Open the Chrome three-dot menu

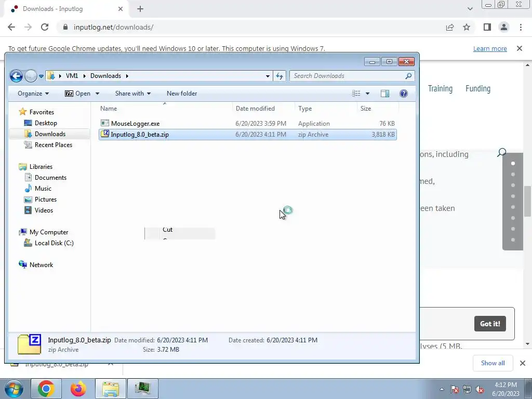(521, 27)
